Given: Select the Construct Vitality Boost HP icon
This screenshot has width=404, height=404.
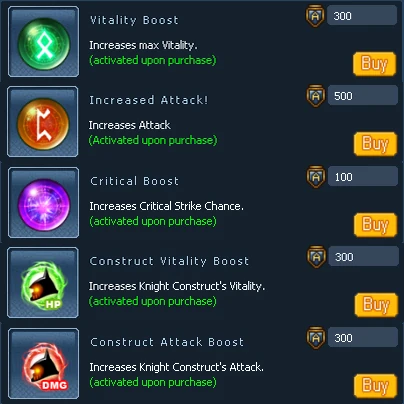Looking at the screenshot, I should coord(43,283).
